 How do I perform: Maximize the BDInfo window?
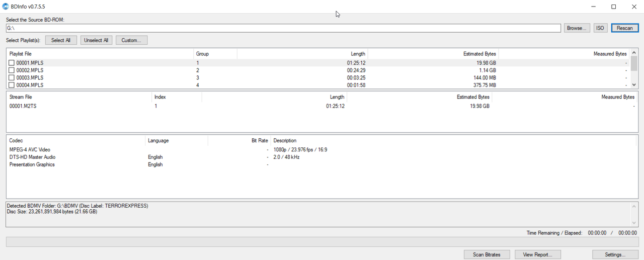(614, 7)
